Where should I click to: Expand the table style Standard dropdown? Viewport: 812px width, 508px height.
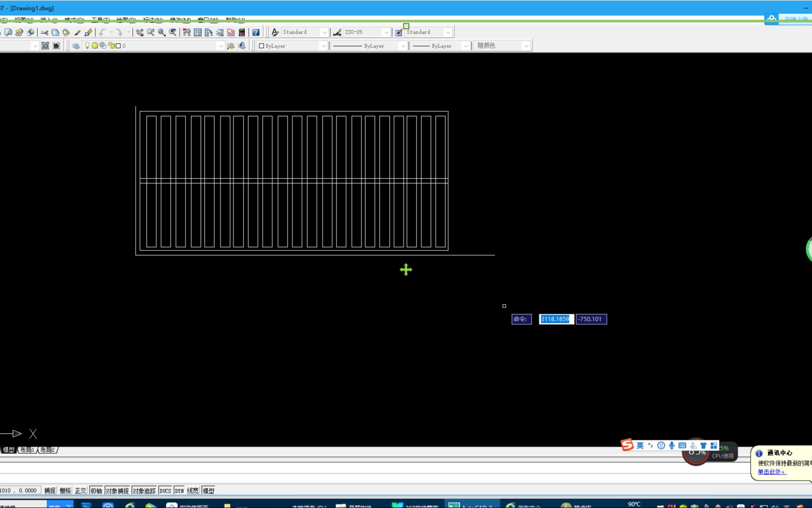coord(448,32)
